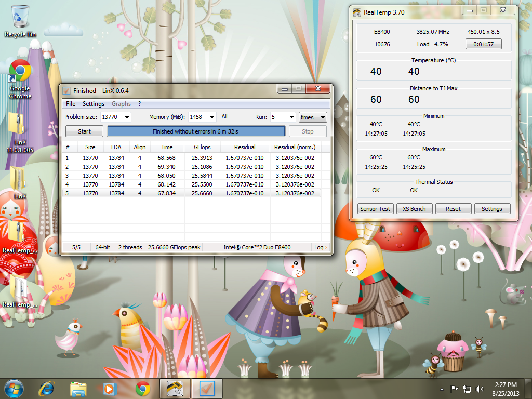
Task: Select the Google Chrome desktop shortcut
Action: (20, 79)
